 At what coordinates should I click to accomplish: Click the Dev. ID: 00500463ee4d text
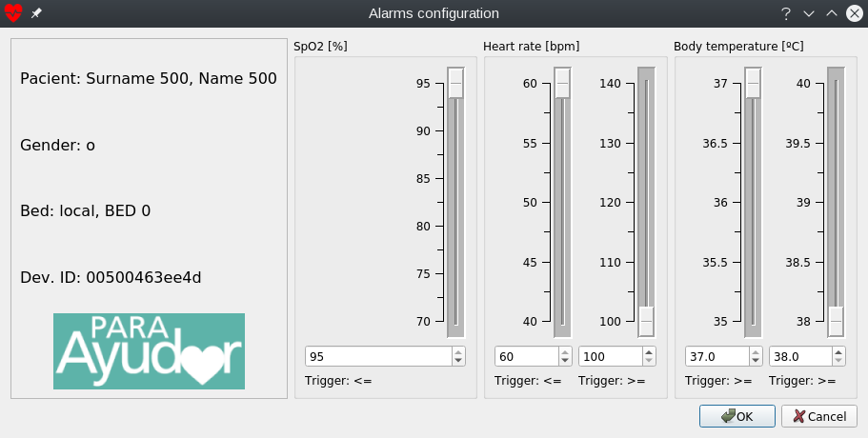tap(111, 277)
